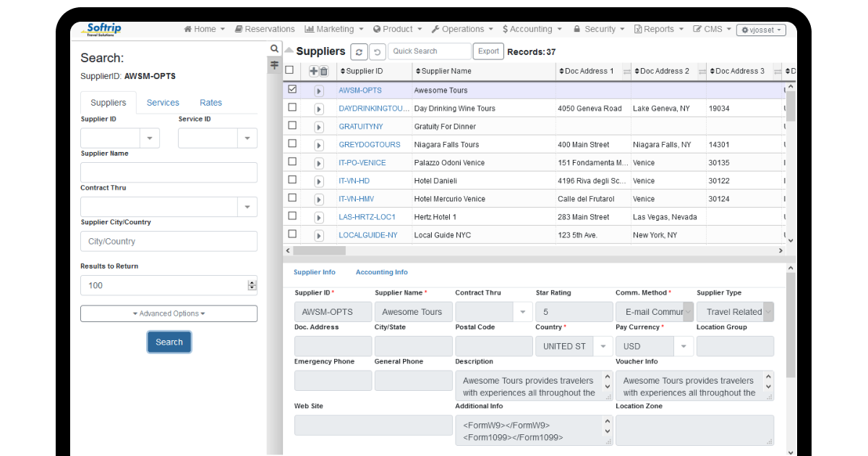The height and width of the screenshot is (456, 868).
Task: Expand the IT-VN-HD row arrow
Action: point(318,182)
